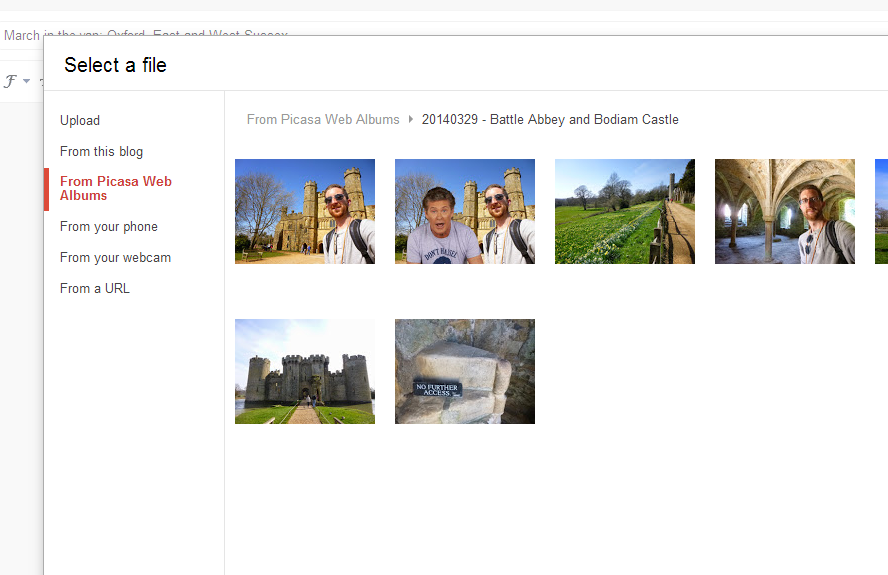Choose From your phone option
The width and height of the screenshot is (888, 575).
(109, 227)
